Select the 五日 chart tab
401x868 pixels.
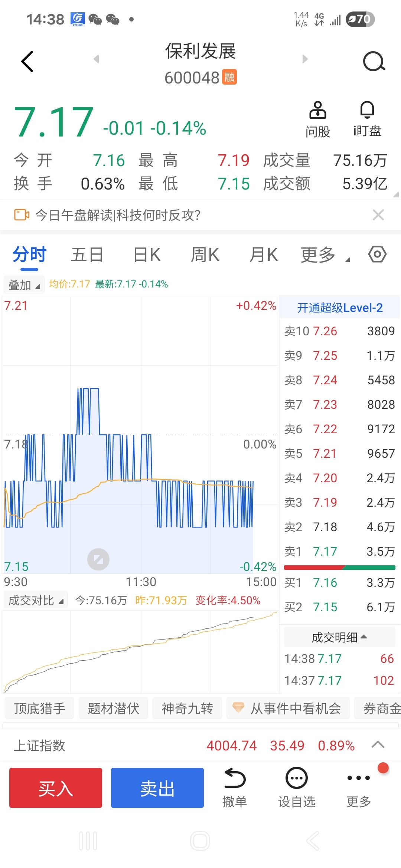(87, 255)
